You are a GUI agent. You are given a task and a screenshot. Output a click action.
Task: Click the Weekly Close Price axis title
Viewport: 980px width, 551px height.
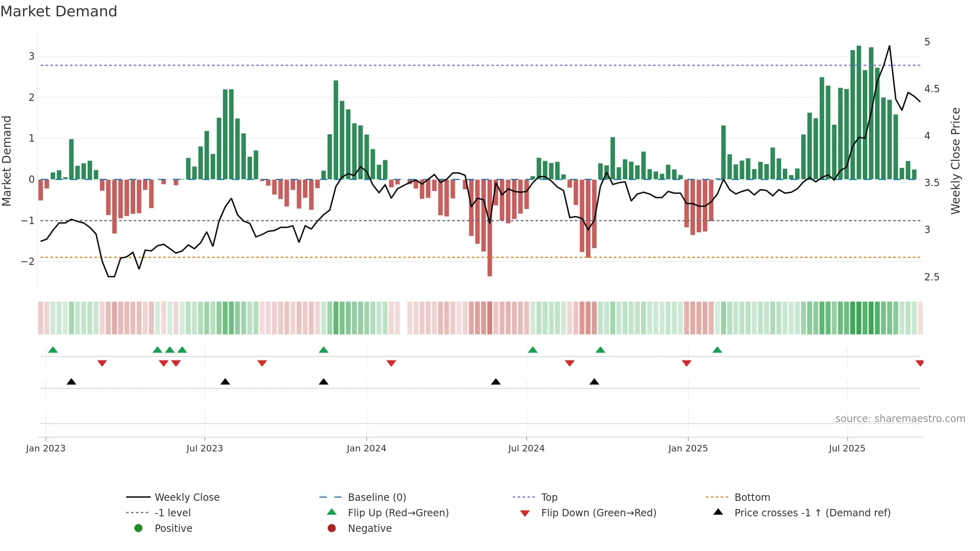pos(955,161)
